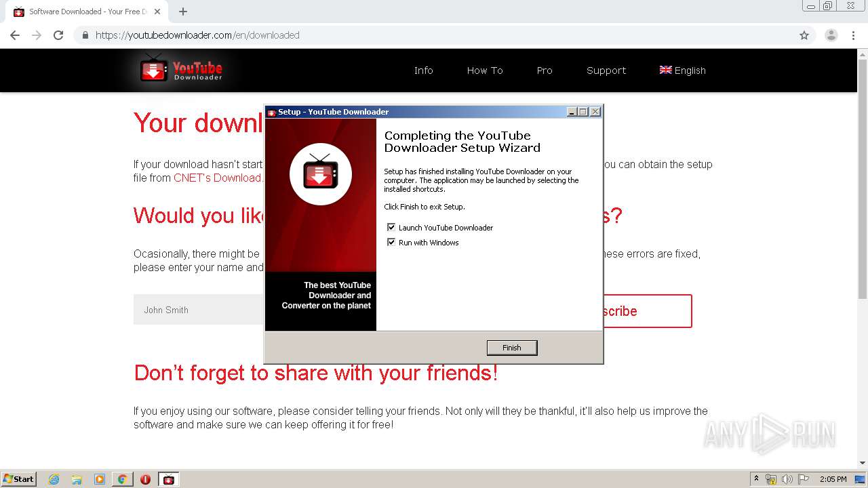This screenshot has width=868, height=488.
Task: Open Action Center flag icon
Action: [804, 479]
